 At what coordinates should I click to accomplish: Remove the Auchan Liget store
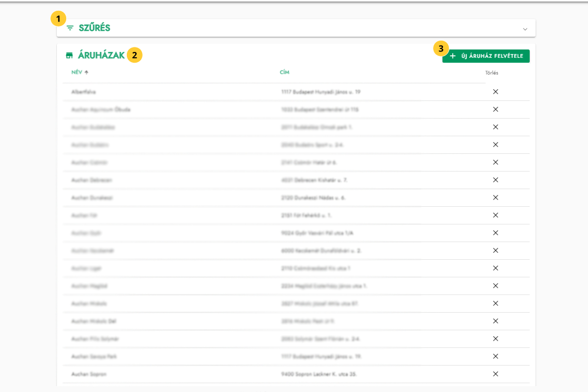(495, 268)
